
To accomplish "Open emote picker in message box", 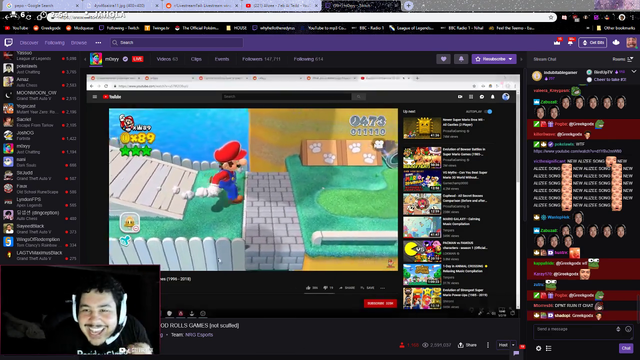I will point(628,329).
